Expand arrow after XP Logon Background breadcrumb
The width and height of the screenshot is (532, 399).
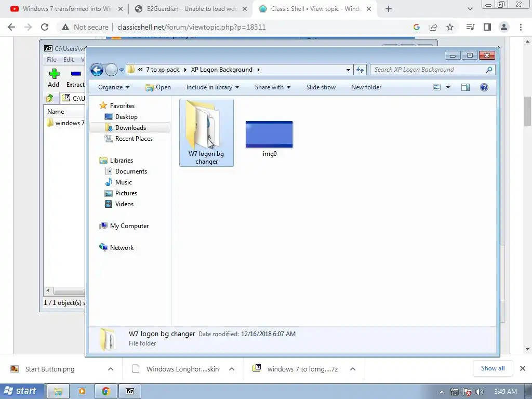point(259,70)
